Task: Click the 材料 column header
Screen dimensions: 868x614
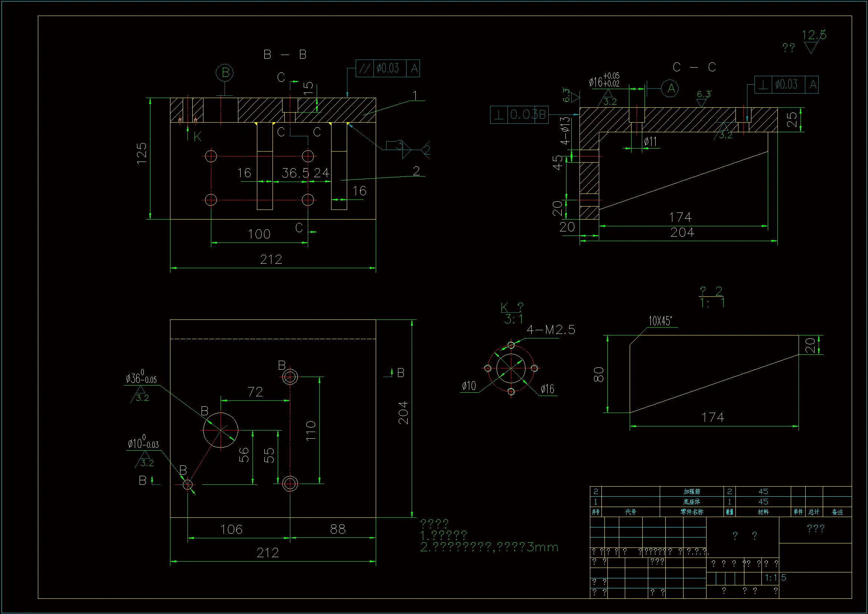Action: pos(763,512)
